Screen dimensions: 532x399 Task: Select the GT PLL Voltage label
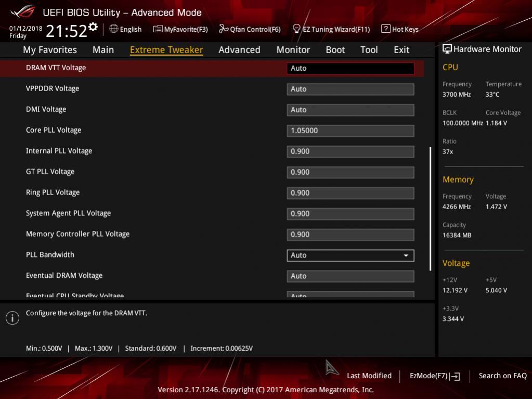tap(50, 172)
